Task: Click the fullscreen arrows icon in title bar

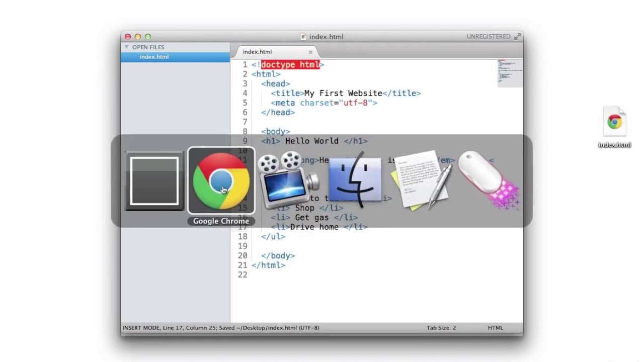Action: [x=518, y=37]
